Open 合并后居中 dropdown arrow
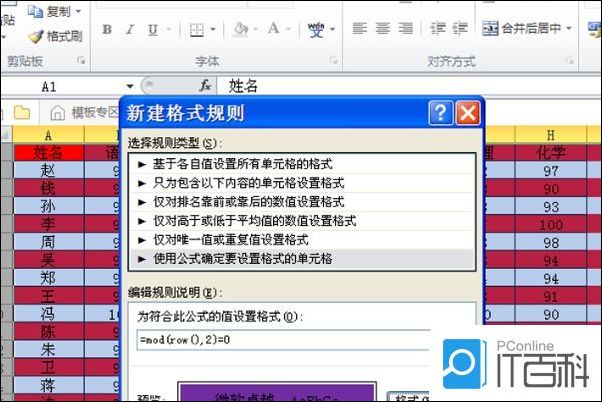 569,28
